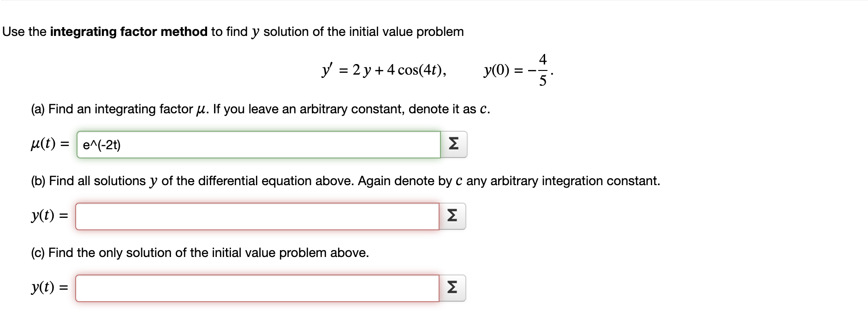
Task: Click the label μ(t) = before the answer box
Action: click(x=48, y=145)
